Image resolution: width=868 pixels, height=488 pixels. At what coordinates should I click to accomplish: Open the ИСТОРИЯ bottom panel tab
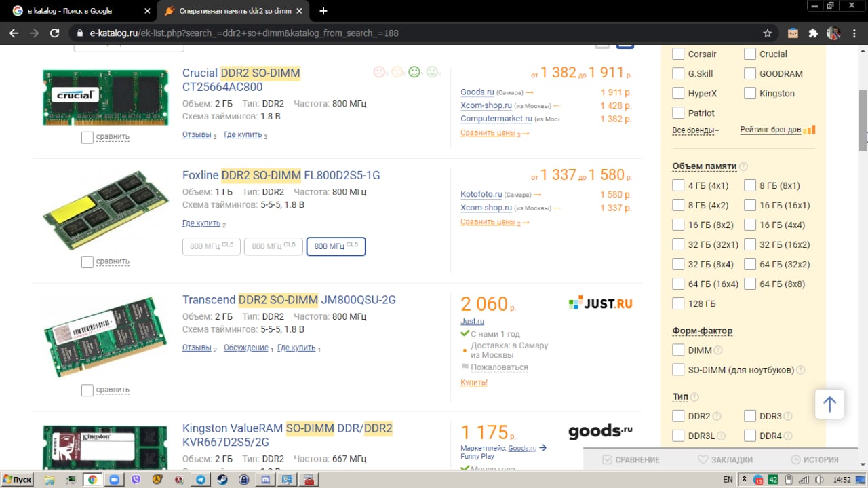point(814,459)
